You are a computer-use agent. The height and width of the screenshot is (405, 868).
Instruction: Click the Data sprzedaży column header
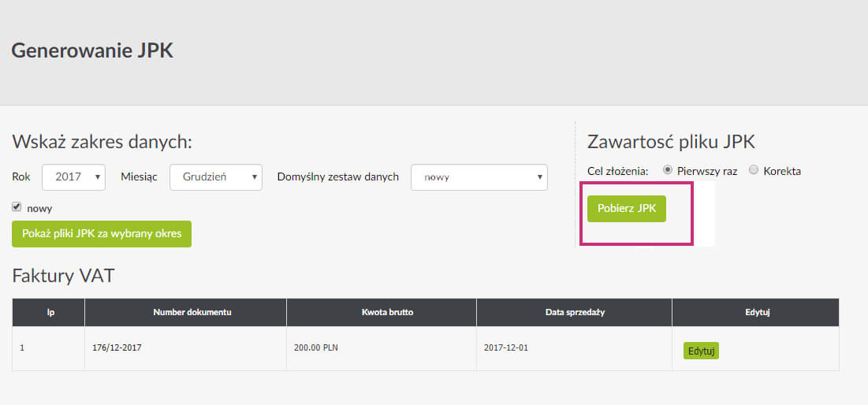pyautogui.click(x=576, y=313)
